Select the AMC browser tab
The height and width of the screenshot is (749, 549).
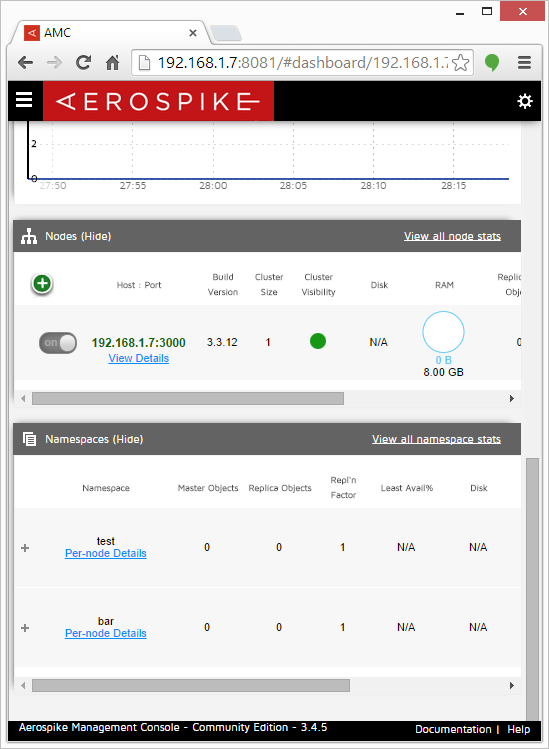click(x=110, y=33)
